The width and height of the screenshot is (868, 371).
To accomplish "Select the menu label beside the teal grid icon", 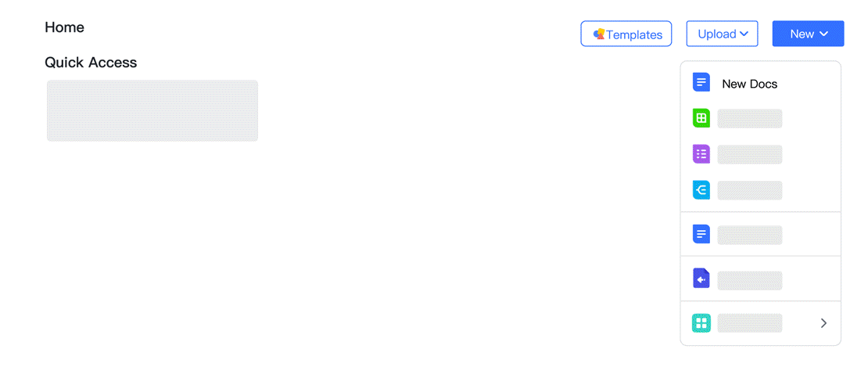I will point(749,322).
